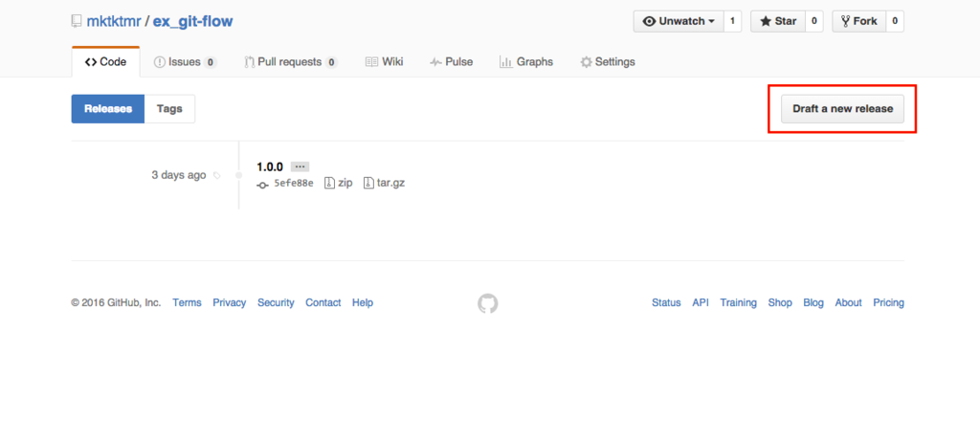
Task: Click the Settings gear icon
Action: point(587,62)
